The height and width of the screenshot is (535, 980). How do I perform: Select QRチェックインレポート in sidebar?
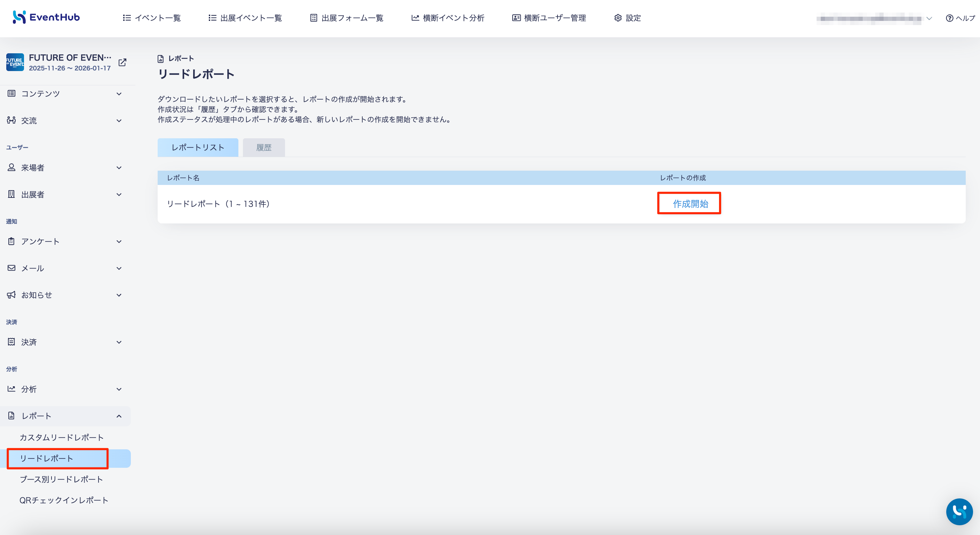pyautogui.click(x=64, y=500)
